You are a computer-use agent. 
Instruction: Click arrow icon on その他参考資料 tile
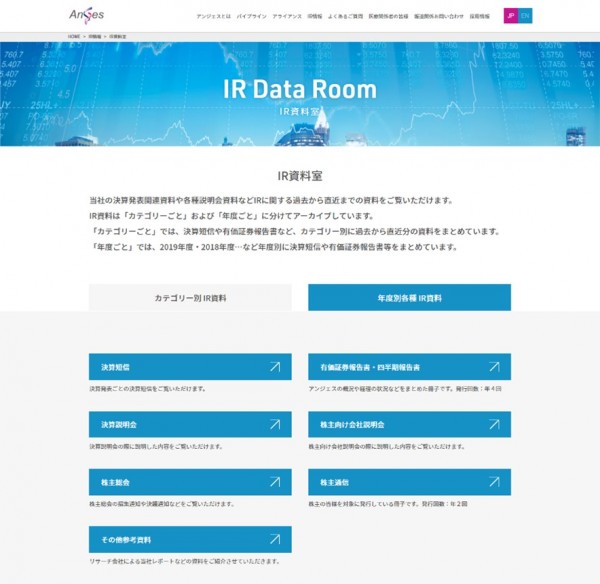(275, 540)
